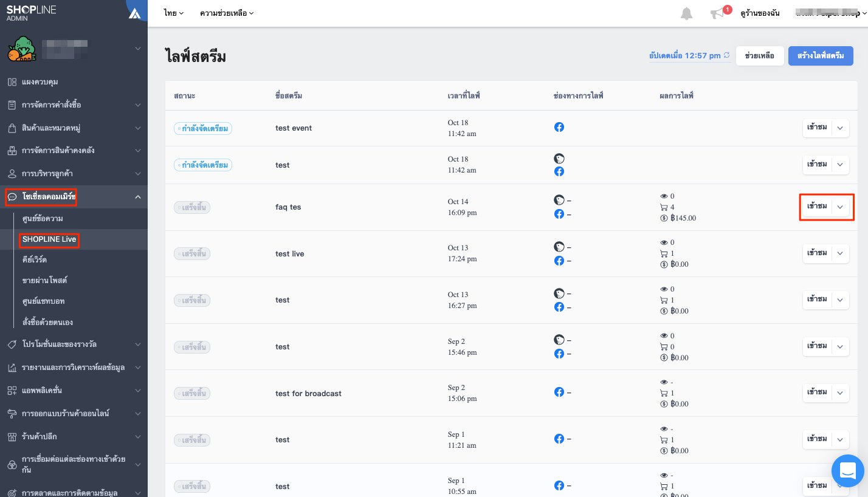Open the chat support bubble icon
This screenshot has height=497, width=868.
click(x=848, y=470)
